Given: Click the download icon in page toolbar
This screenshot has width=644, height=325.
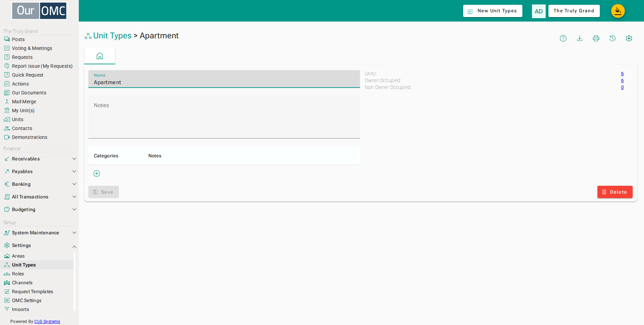Looking at the screenshot, I should (580, 38).
